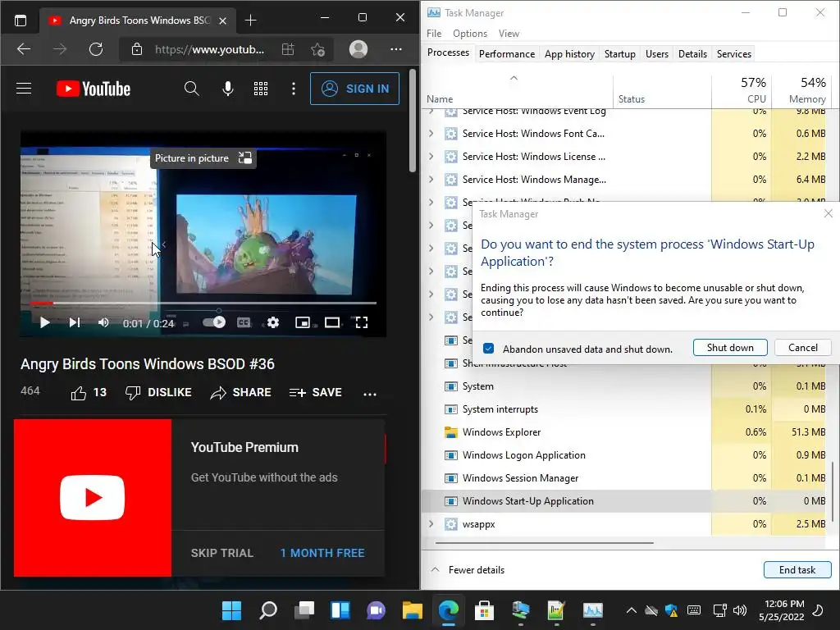Open YouTube search magnifier icon
The image size is (840, 630).
[191, 89]
